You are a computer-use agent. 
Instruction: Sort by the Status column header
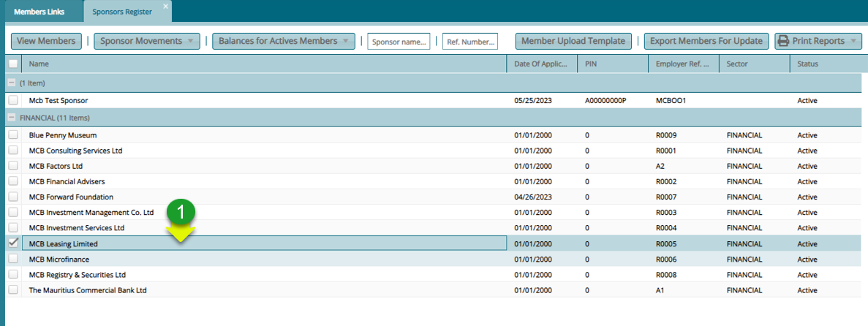(826, 64)
